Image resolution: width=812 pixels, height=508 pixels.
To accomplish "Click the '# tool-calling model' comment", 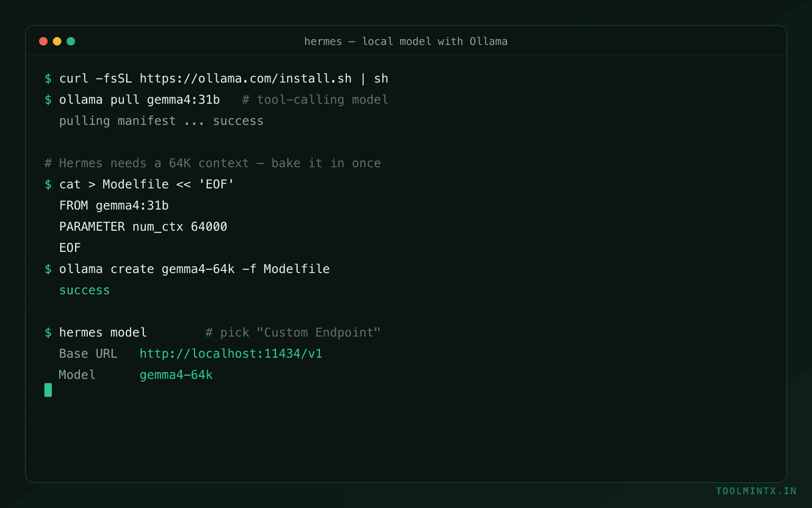I will point(315,99).
